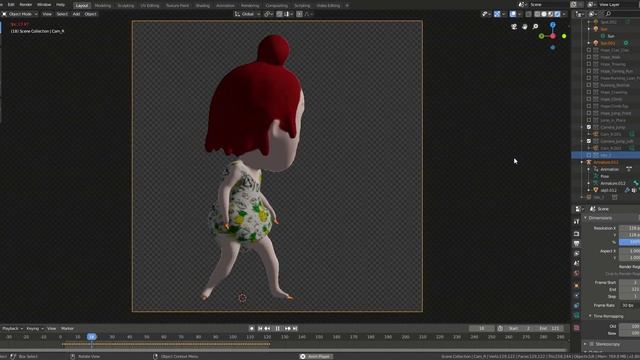Uncheck the Camera_Jump_Left collection checkbox
The width and height of the screenshot is (640, 360).
(589, 141)
